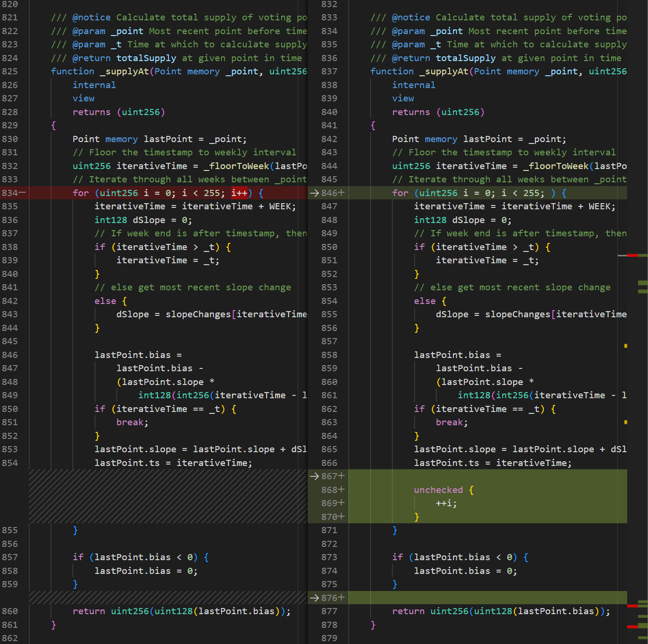Select line number 868 in right pane
Screen dimensions: 648x644
tap(329, 490)
